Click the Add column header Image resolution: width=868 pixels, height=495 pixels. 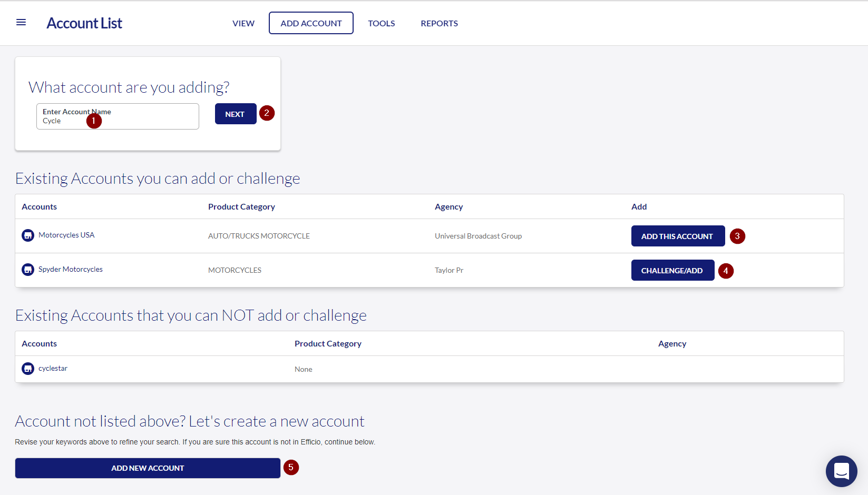tap(639, 206)
